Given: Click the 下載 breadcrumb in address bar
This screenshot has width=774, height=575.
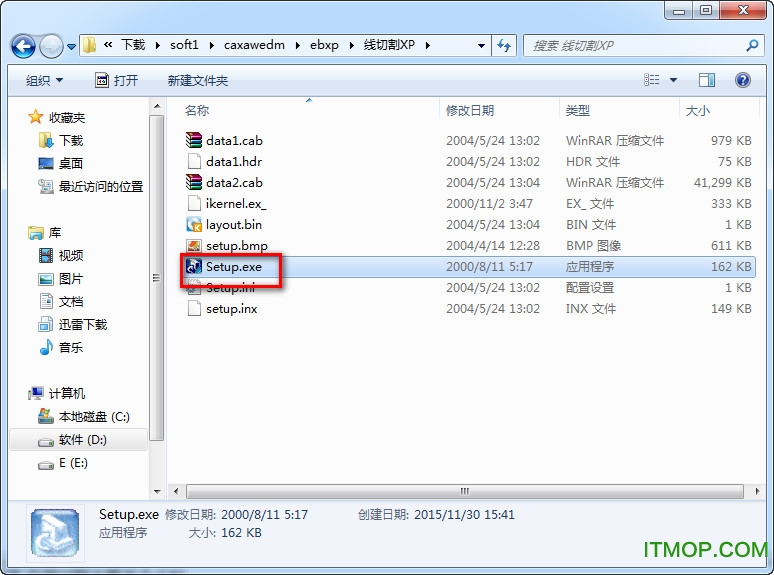Looking at the screenshot, I should coord(133,45).
